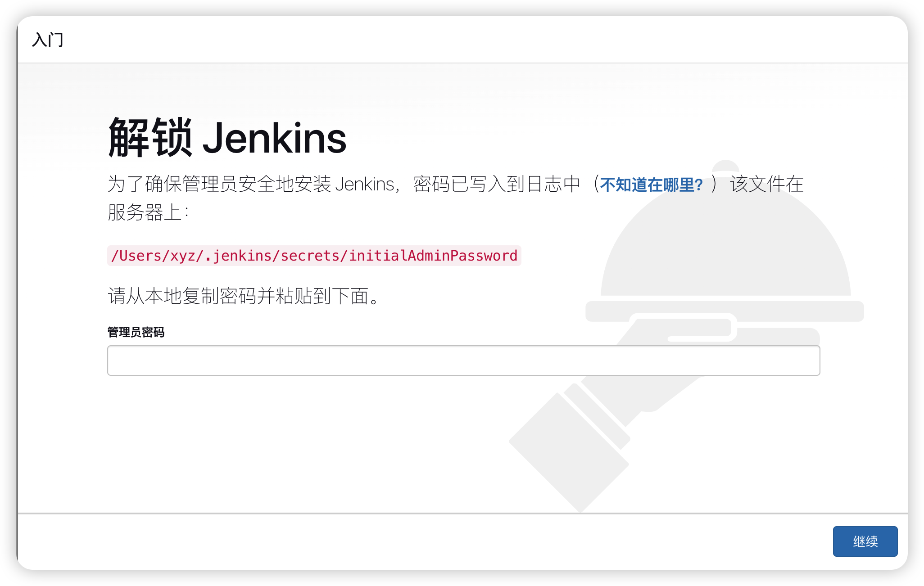Click the 解锁 Jenkins heading

pos(227,138)
